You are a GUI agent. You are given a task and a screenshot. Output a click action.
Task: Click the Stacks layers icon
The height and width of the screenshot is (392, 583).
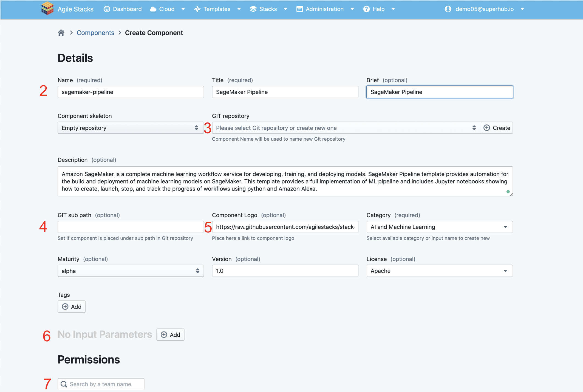253,9
